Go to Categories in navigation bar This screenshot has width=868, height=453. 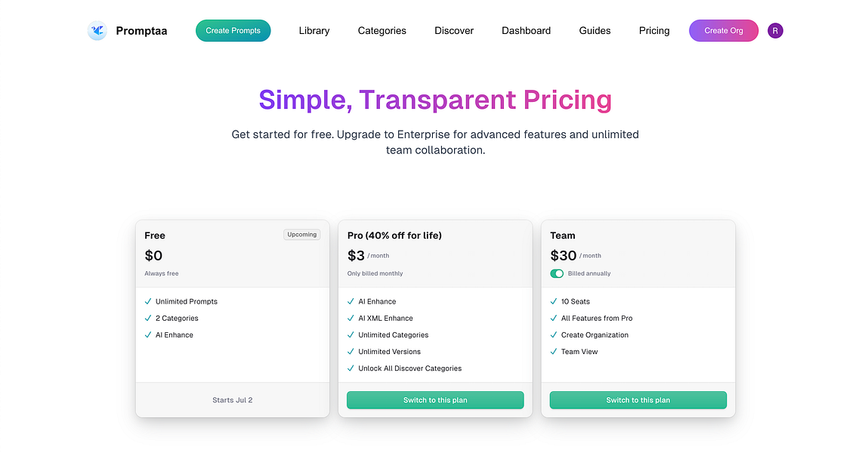pyautogui.click(x=382, y=31)
